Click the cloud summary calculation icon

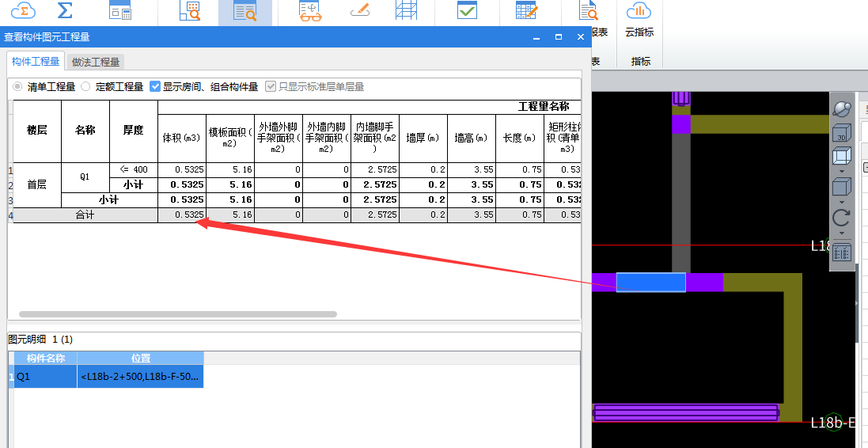click(x=23, y=10)
